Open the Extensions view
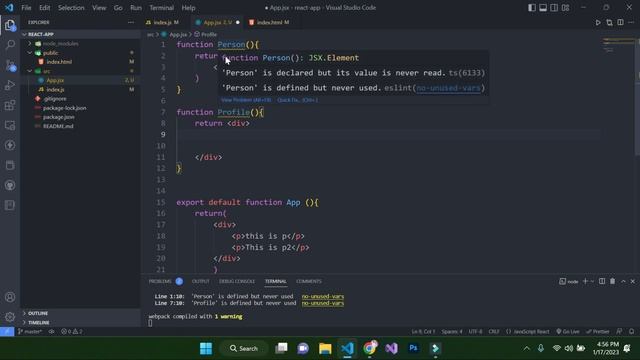The height and width of the screenshot is (360, 640). click(x=10, y=105)
